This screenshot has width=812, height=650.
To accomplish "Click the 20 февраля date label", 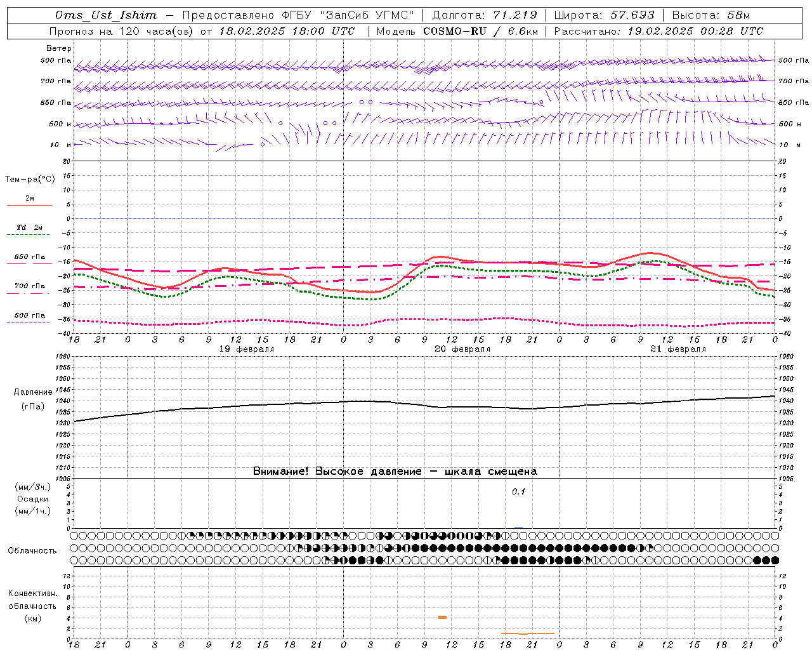I will pyautogui.click(x=462, y=349).
